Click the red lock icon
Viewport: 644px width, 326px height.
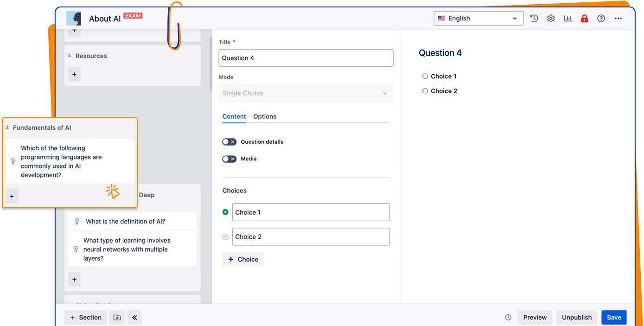pyautogui.click(x=584, y=19)
